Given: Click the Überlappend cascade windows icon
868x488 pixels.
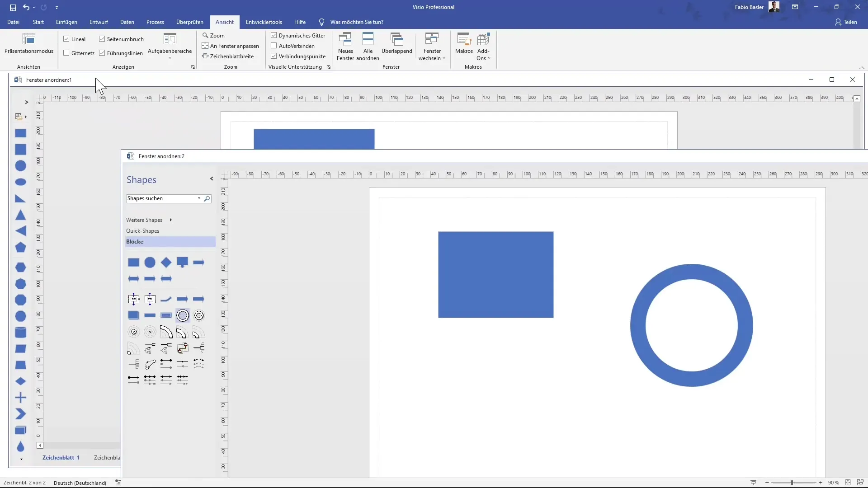Looking at the screenshot, I should click(396, 44).
